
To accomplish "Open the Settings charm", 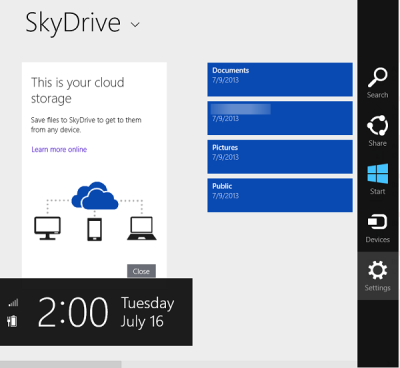I will click(378, 276).
